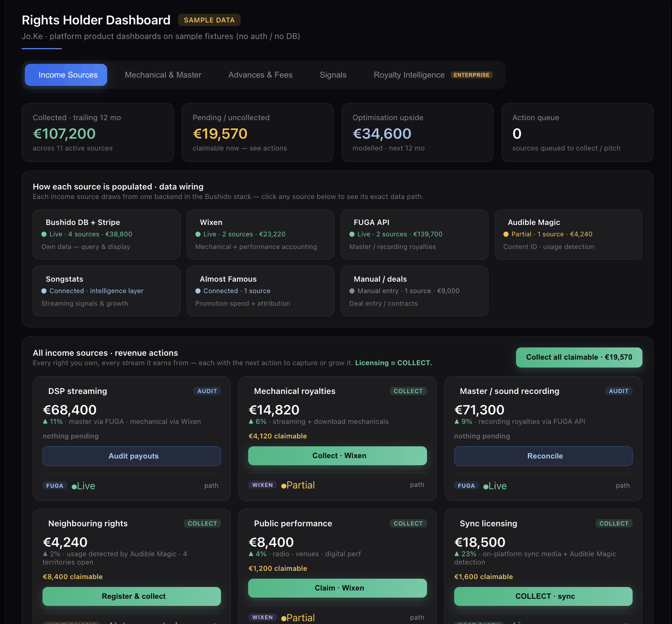This screenshot has height=624, width=672.
Task: Go to the Signals tab
Action: click(x=333, y=75)
